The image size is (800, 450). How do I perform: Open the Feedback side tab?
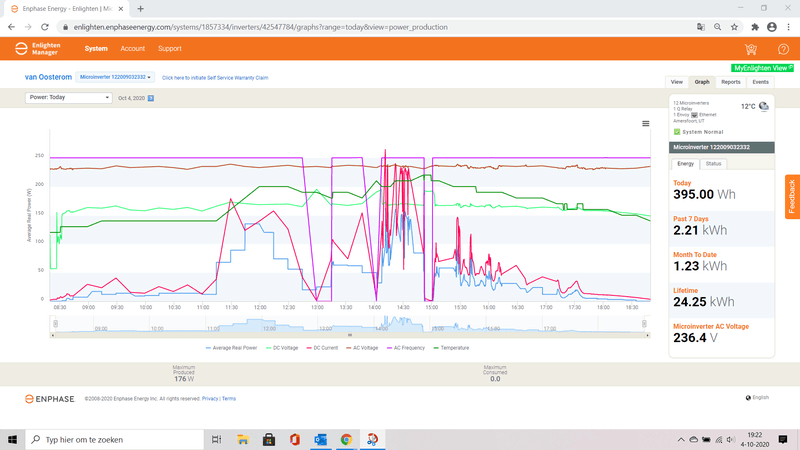(x=792, y=197)
